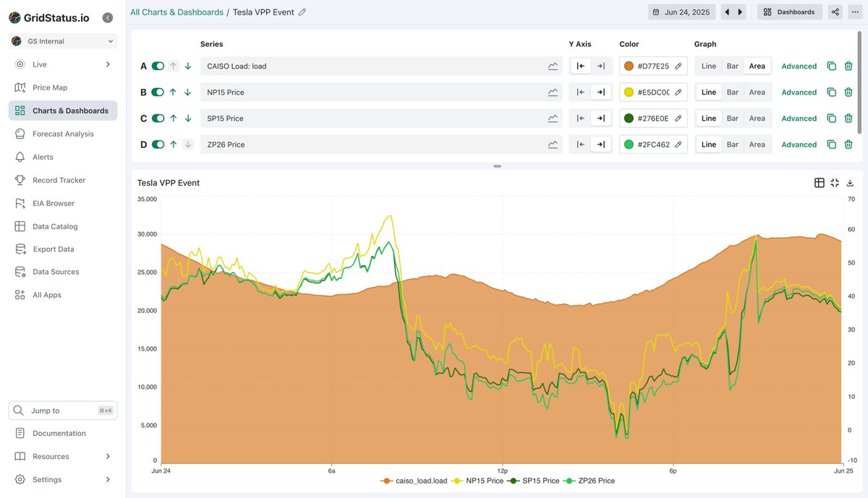
Task: Set CAISO Load to right Y axis
Action: click(601, 66)
